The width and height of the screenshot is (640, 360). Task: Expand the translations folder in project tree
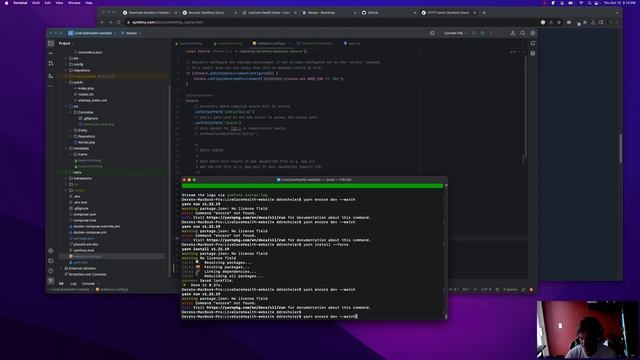click(x=66, y=178)
